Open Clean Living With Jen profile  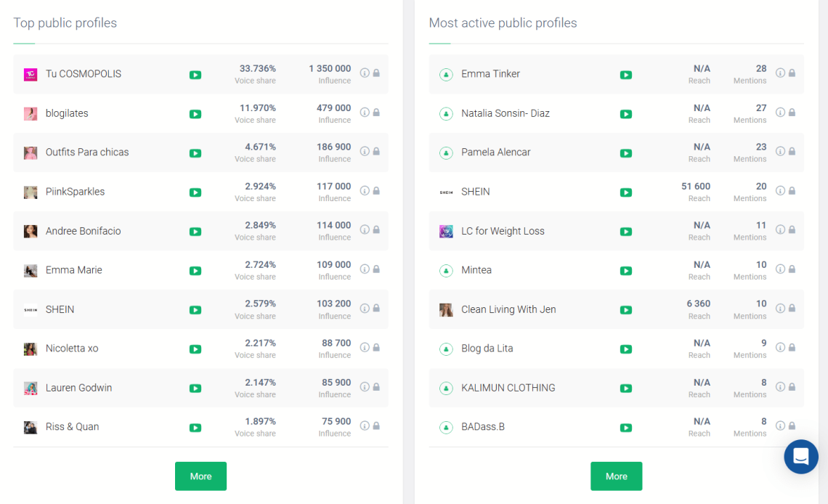[x=508, y=309]
